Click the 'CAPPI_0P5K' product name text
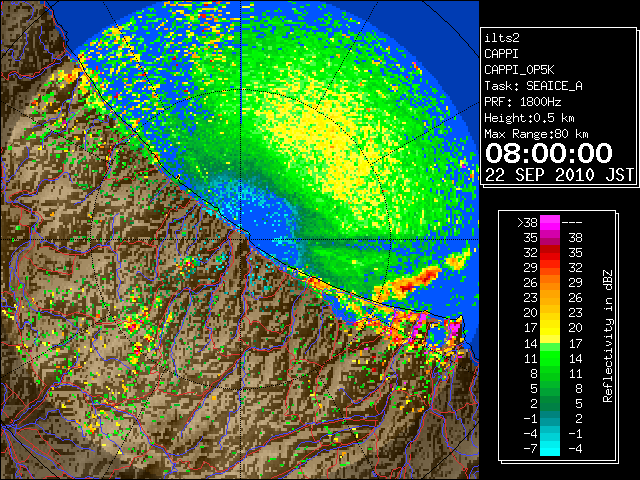Viewport: 640px width, 480px height. click(x=519, y=70)
